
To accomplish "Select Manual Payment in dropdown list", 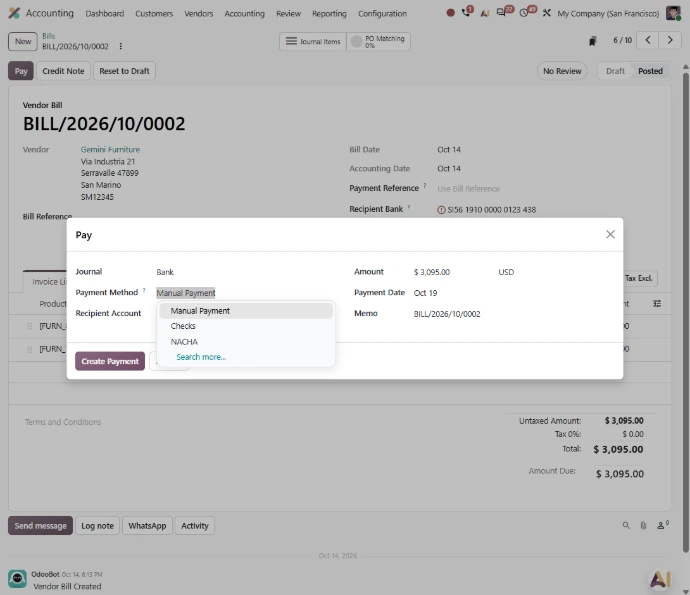I will click(246, 311).
